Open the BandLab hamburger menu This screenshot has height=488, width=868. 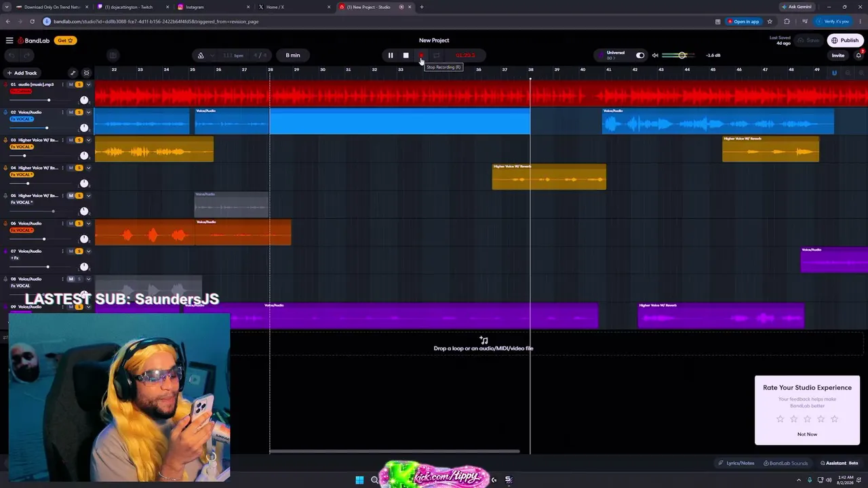coord(9,41)
